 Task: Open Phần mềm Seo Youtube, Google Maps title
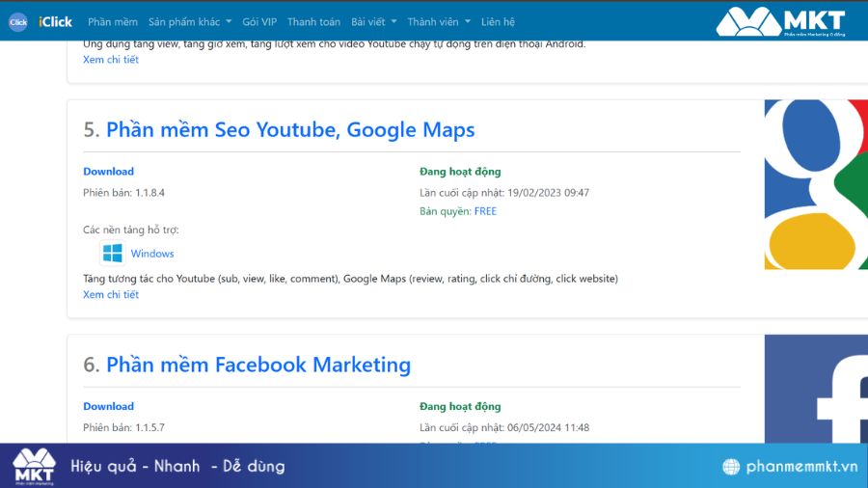290,129
